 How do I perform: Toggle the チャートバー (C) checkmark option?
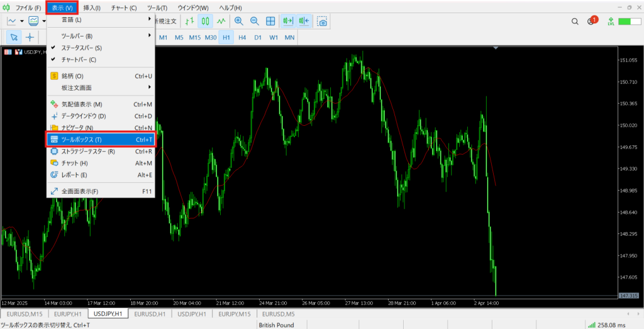click(79, 60)
